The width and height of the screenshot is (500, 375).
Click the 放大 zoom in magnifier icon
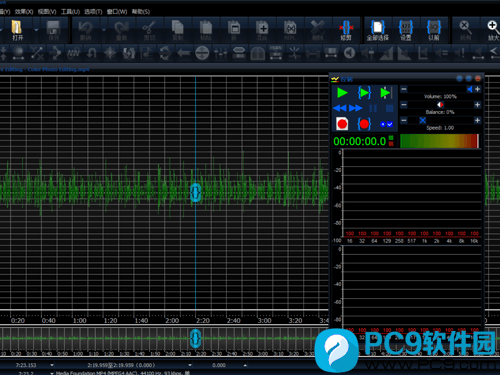point(492,30)
